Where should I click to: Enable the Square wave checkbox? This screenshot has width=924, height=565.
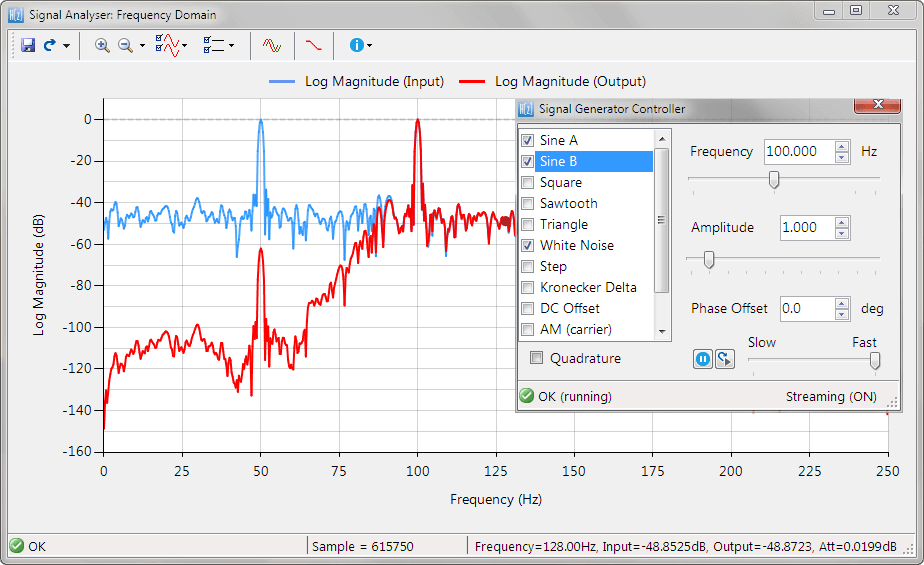(527, 183)
